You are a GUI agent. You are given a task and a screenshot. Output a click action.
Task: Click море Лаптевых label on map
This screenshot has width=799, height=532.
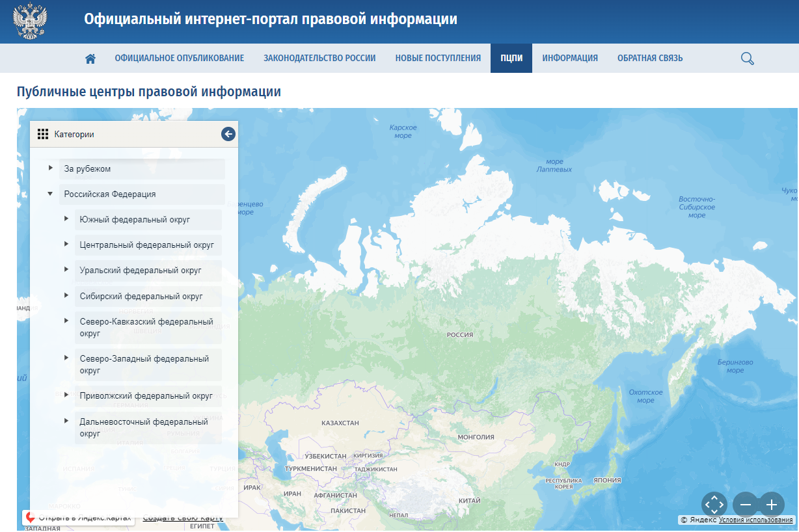[554, 165]
